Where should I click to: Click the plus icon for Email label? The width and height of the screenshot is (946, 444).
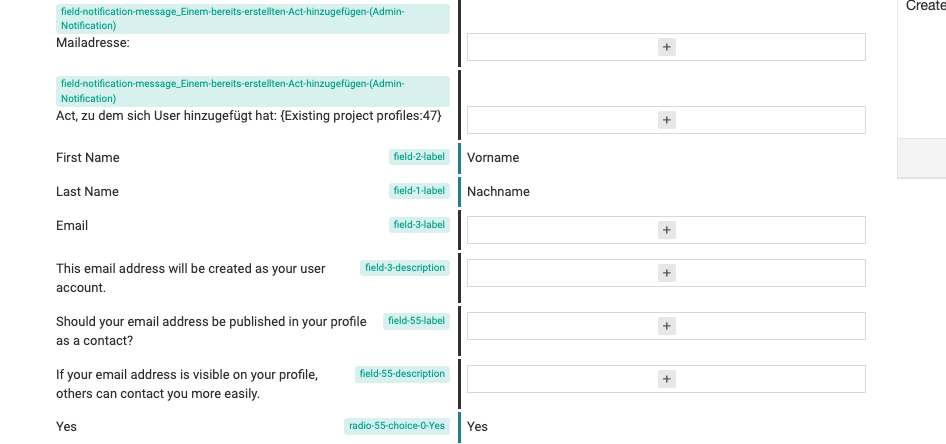pyautogui.click(x=667, y=230)
